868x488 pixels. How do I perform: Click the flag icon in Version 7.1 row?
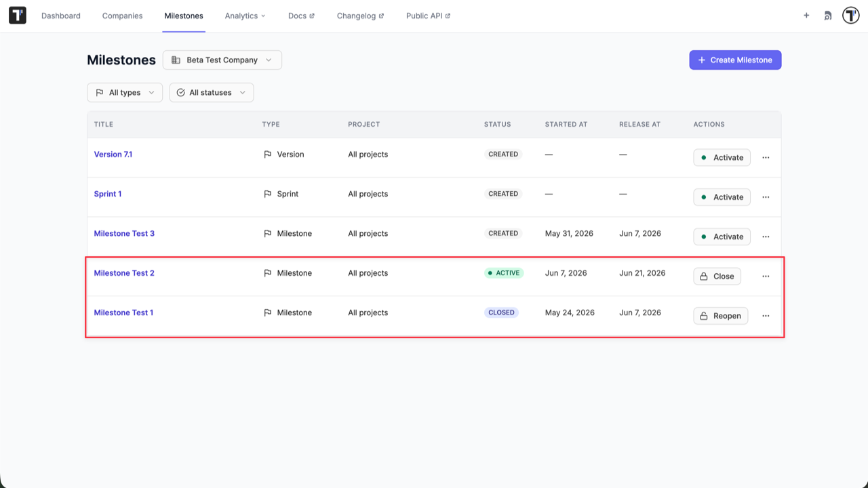pyautogui.click(x=268, y=155)
